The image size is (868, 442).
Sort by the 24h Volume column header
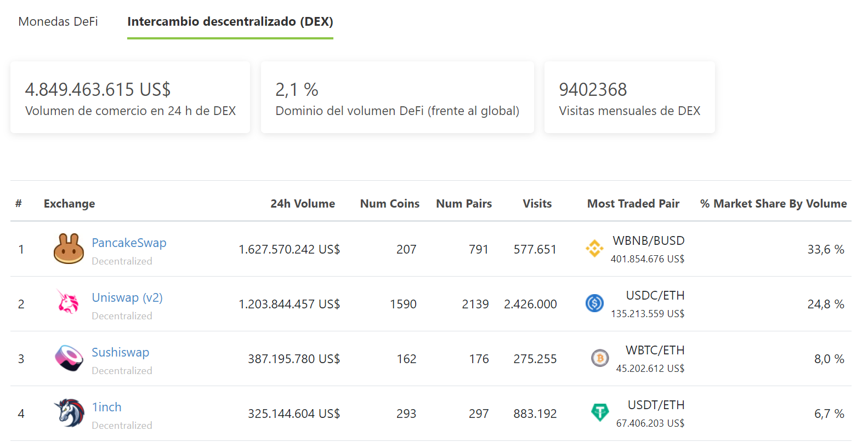[x=303, y=204]
